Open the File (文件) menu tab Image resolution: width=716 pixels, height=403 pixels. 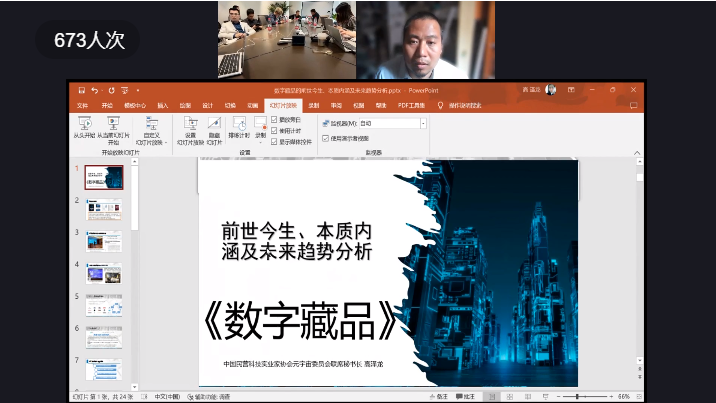coord(83,105)
